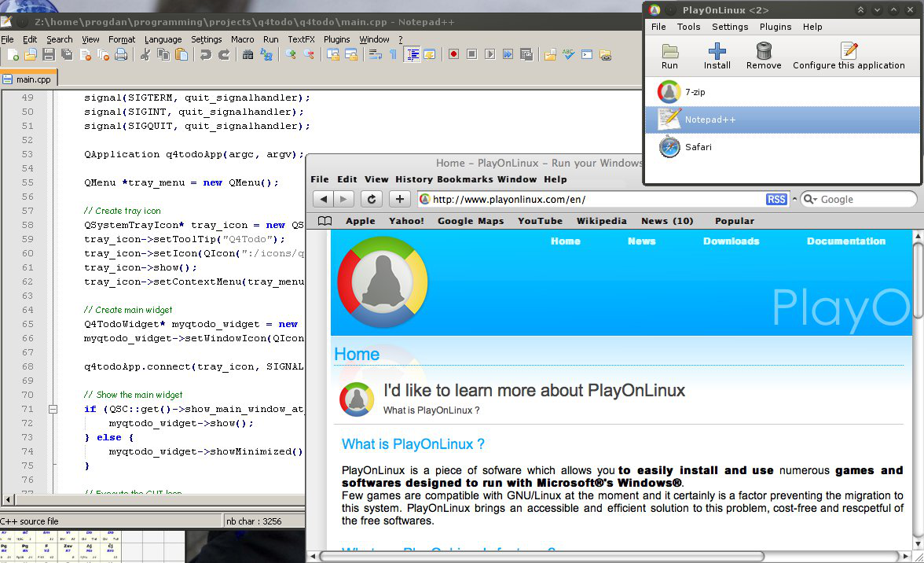Viewport: 924px width, 563px height.
Task: Toggle synchronized horizontal scrolling icon
Action: pos(350,55)
